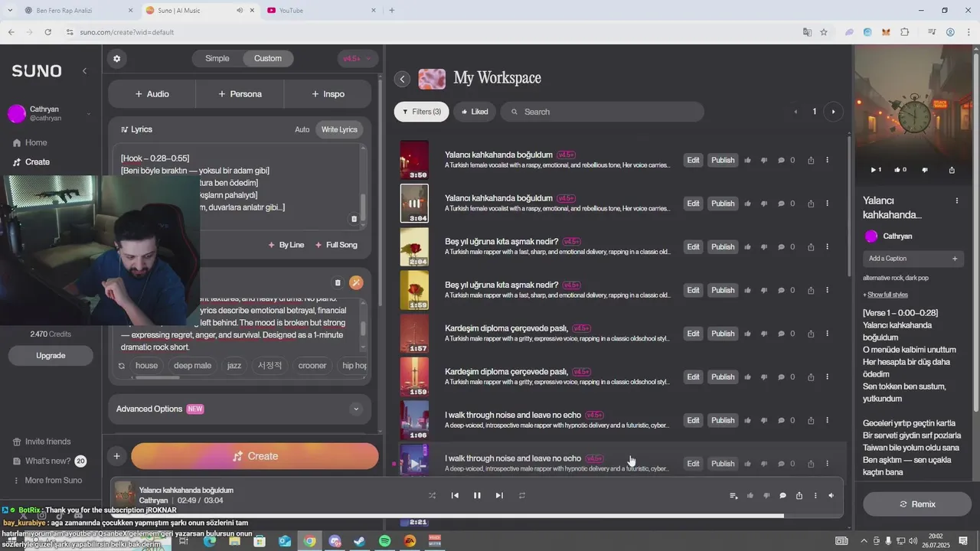Switch to the YouTube browser tab
Viewport: 980px width, 551px height.
[x=322, y=10]
